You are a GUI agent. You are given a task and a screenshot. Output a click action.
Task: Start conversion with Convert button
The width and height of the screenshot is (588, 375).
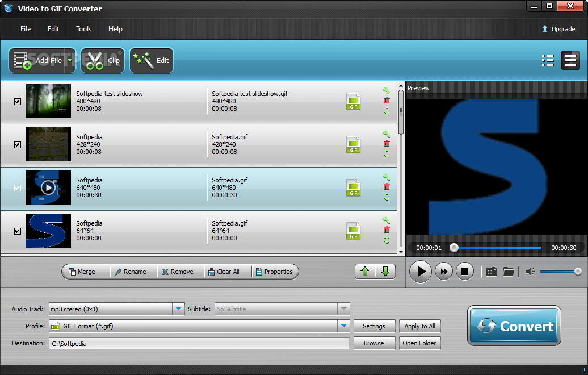[x=514, y=326]
